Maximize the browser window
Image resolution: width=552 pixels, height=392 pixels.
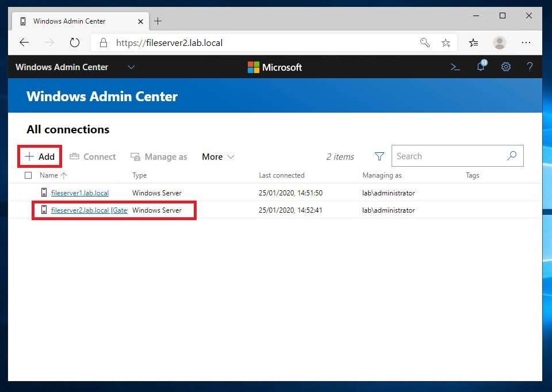pos(503,16)
